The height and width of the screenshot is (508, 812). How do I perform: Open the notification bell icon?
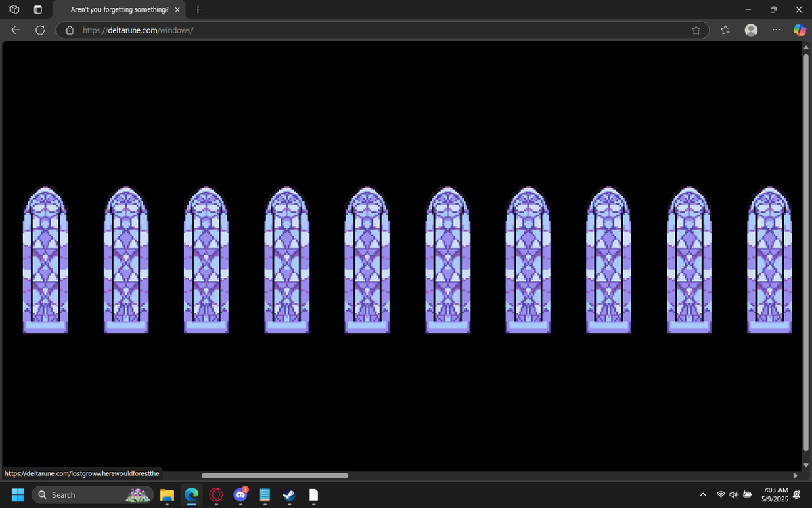tap(797, 495)
